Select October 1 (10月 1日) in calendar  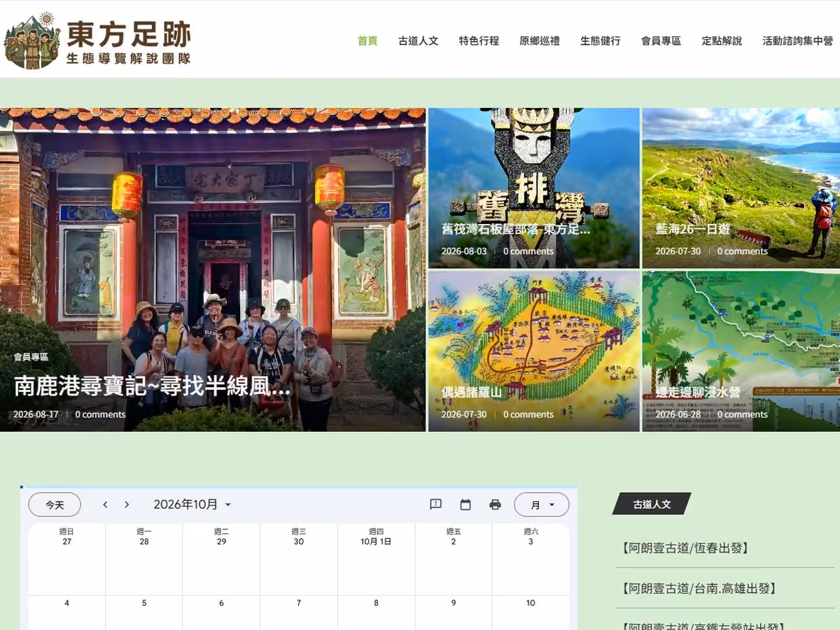pyautogui.click(x=376, y=542)
